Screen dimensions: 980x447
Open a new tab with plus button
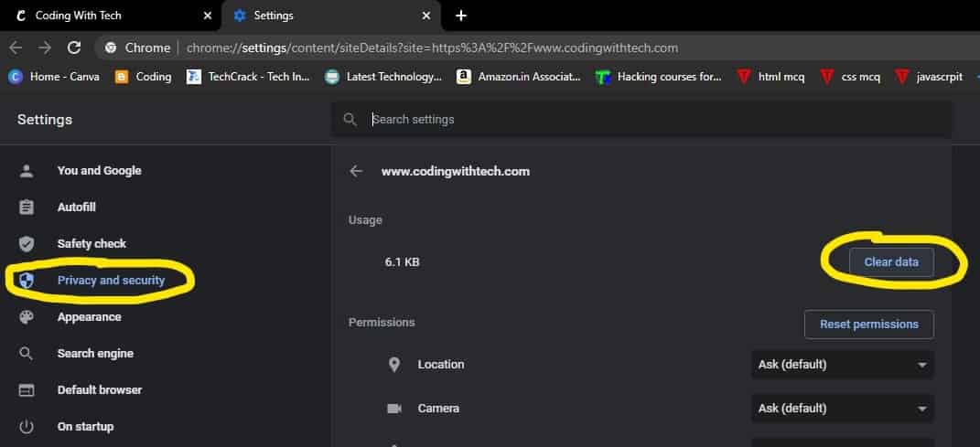point(460,16)
